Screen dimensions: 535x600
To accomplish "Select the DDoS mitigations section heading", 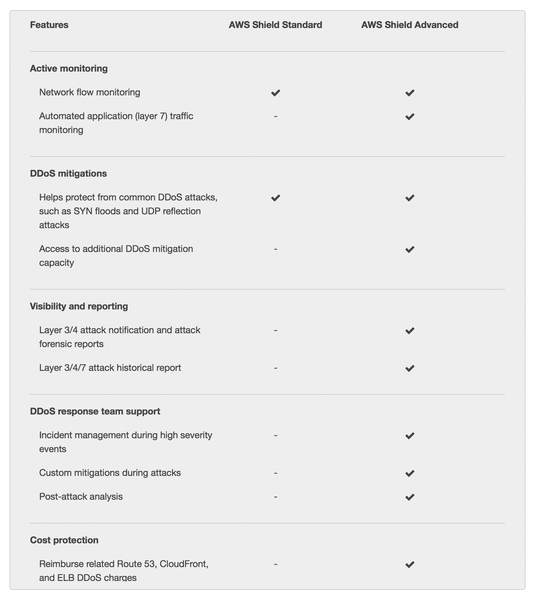I will point(69,174).
